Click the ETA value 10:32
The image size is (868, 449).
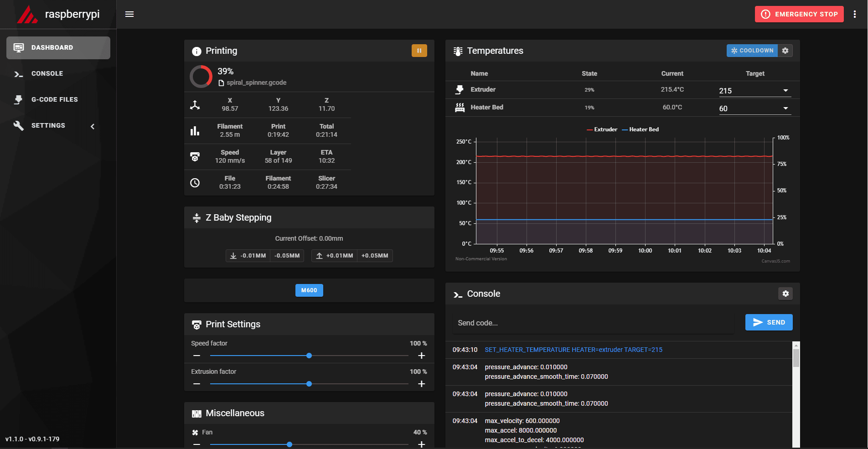pyautogui.click(x=326, y=160)
